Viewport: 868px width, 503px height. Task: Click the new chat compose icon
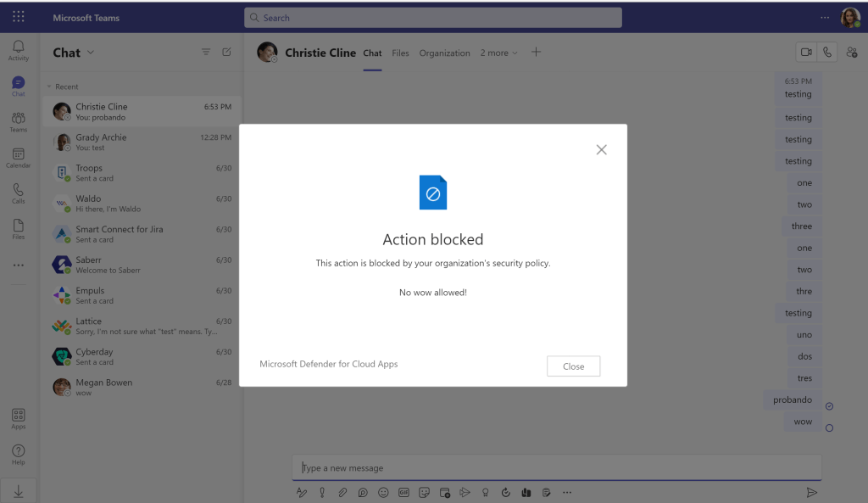[x=226, y=53]
